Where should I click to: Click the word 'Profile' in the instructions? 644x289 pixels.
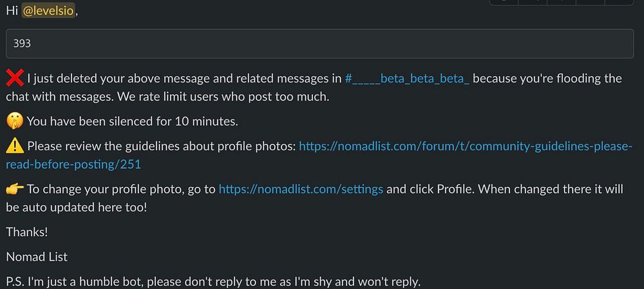tap(455, 189)
